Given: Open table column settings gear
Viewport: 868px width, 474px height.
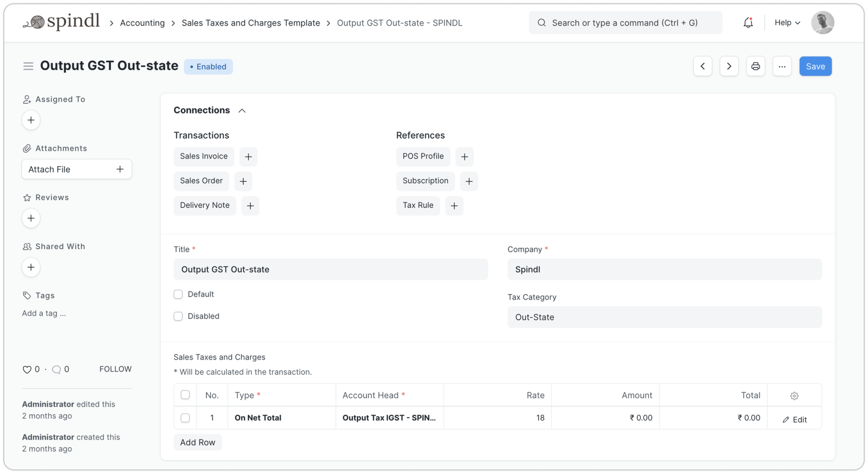Looking at the screenshot, I should pyautogui.click(x=794, y=395).
